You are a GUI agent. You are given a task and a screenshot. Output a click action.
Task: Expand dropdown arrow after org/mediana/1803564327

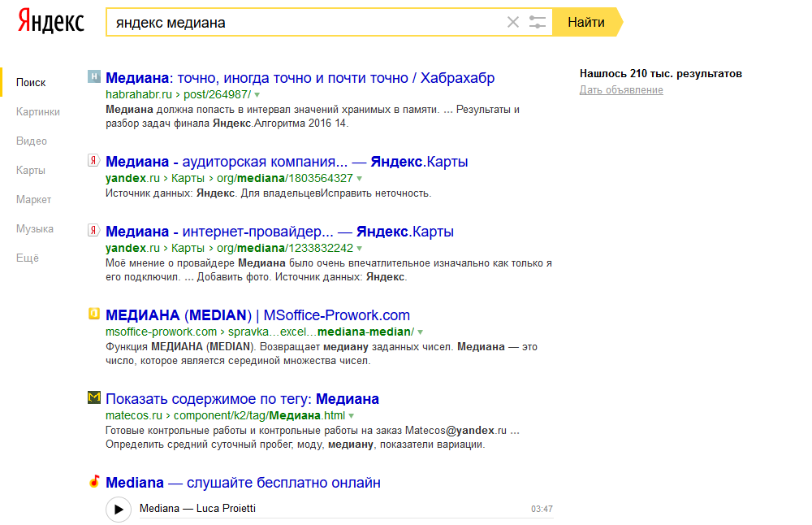coord(360,178)
